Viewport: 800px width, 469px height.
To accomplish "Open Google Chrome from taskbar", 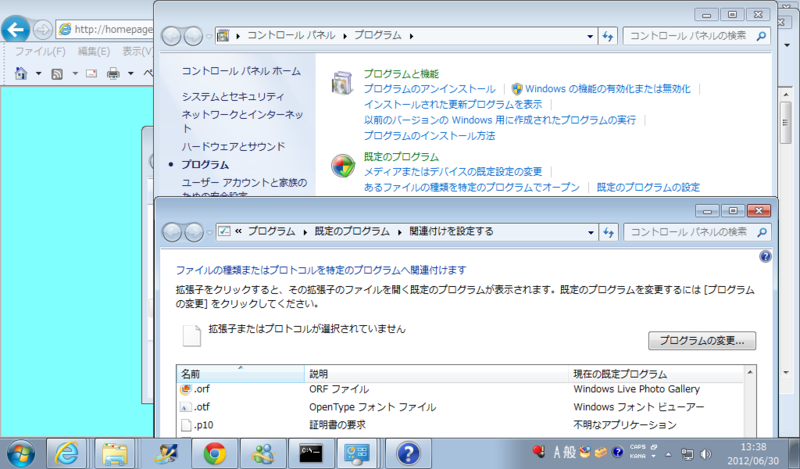I will click(215, 453).
